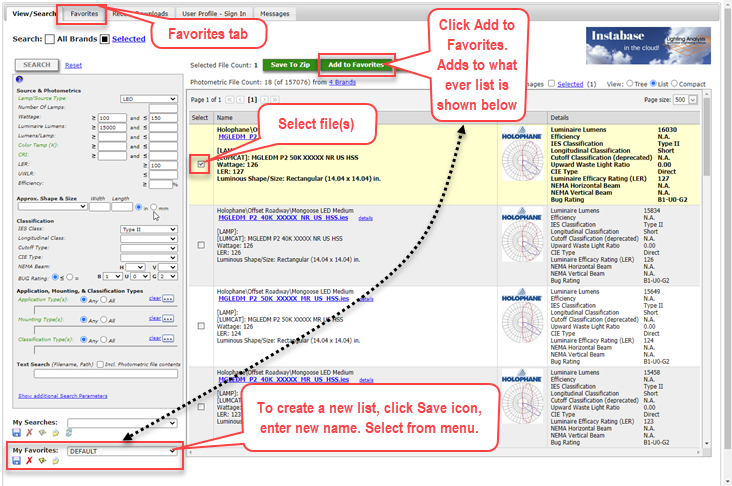Click results list horizontal scrollbar
This screenshot has height=486, width=732.
pyautogui.click(x=444, y=452)
